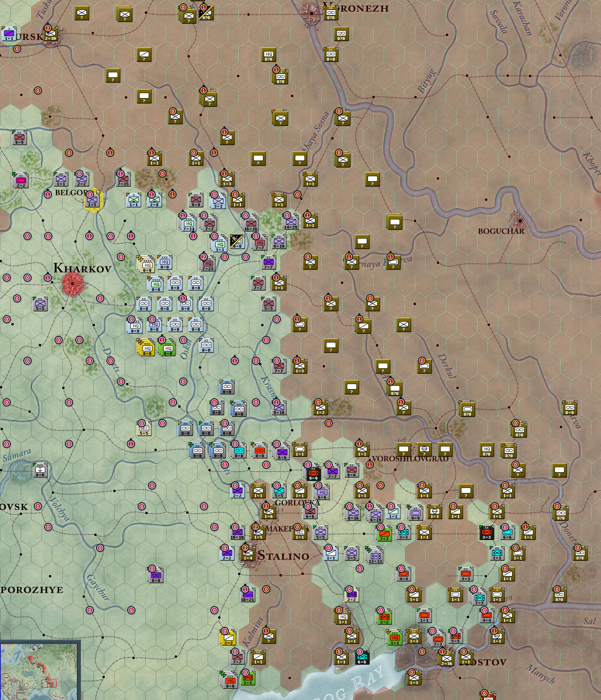Select the 2=36 unit at Rostov
This screenshot has width=601, height=700.
446,659
